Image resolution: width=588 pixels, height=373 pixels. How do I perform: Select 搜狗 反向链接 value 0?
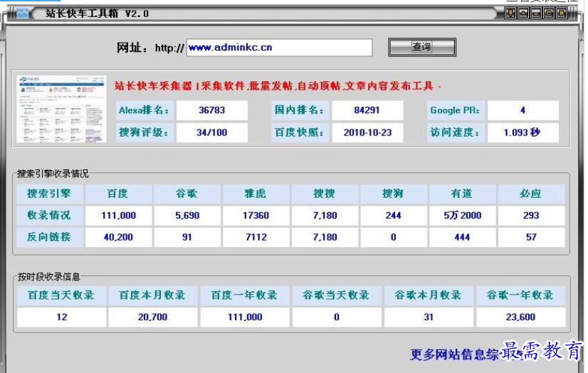(x=394, y=237)
